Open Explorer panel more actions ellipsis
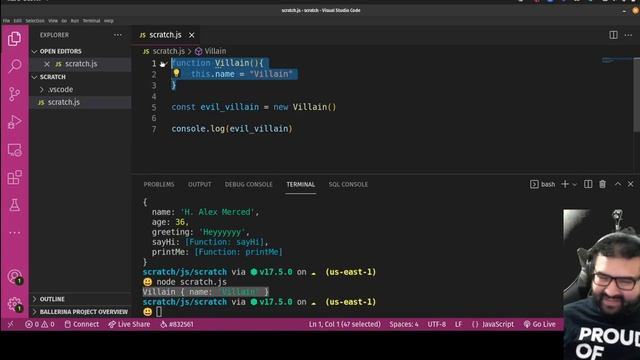This screenshot has width=640, height=360. point(118,35)
